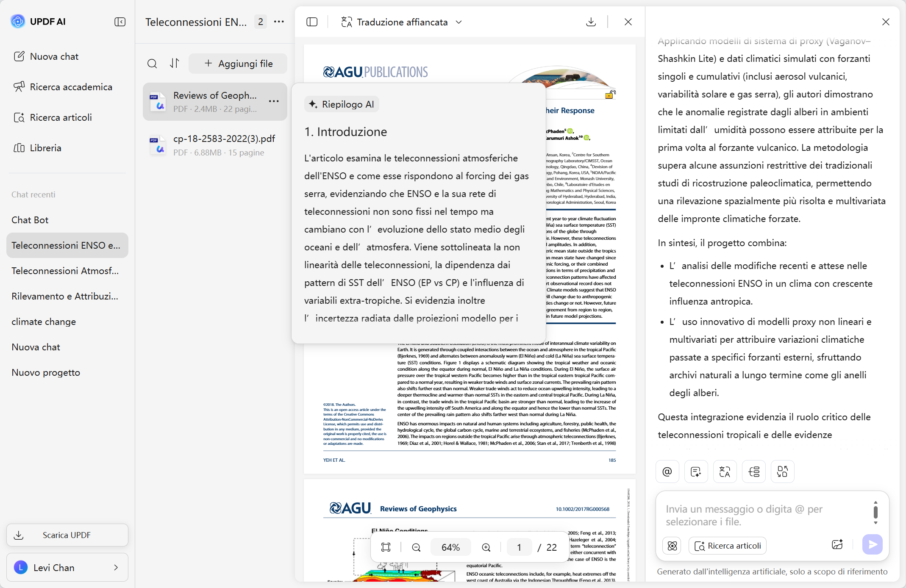Zoom out the PDF page

coord(416,547)
